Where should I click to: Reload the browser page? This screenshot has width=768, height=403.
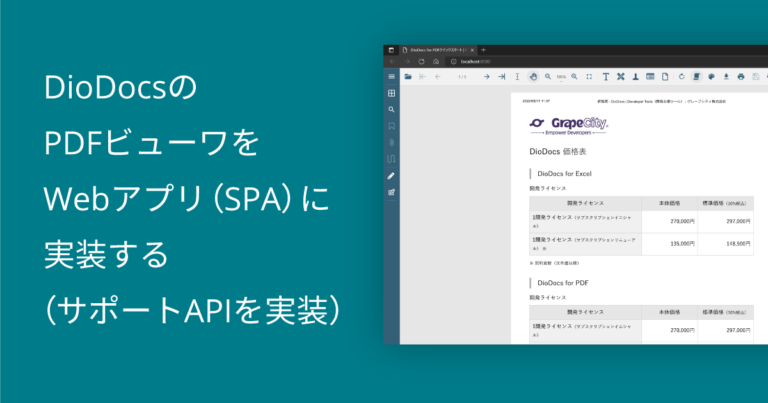421,62
